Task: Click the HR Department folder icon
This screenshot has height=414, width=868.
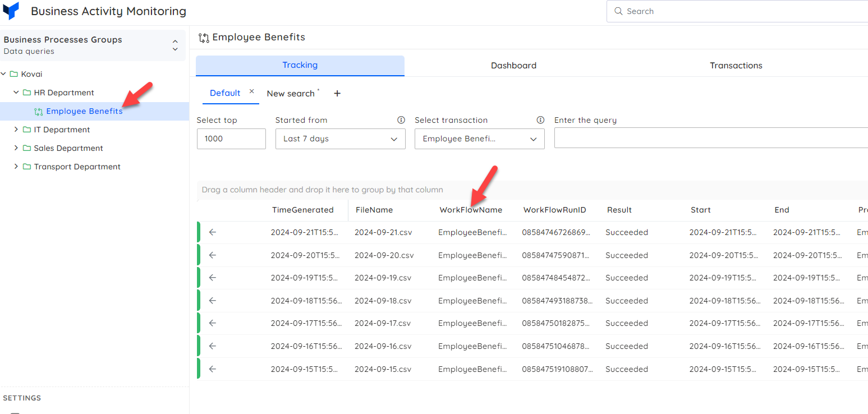Action: [x=26, y=93]
